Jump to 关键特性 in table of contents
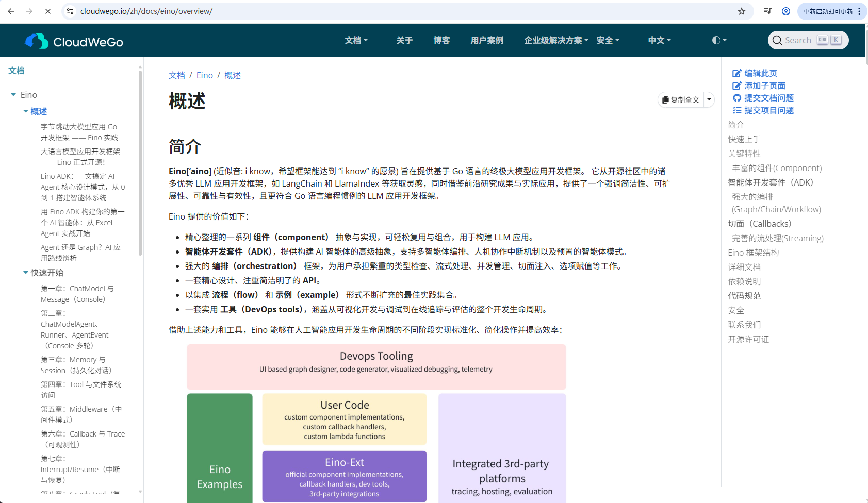 coord(744,154)
